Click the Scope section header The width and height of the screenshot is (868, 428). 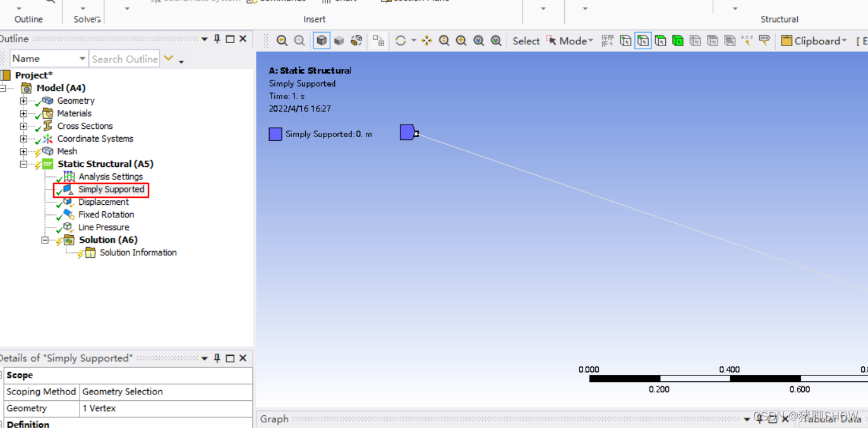pyautogui.click(x=128, y=375)
